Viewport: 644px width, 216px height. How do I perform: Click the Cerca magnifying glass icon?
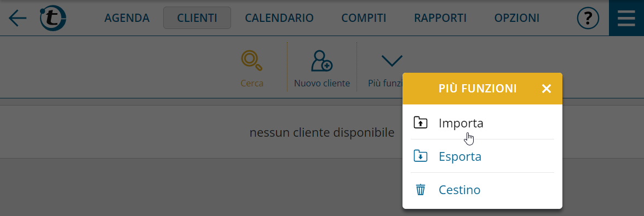[x=251, y=61]
